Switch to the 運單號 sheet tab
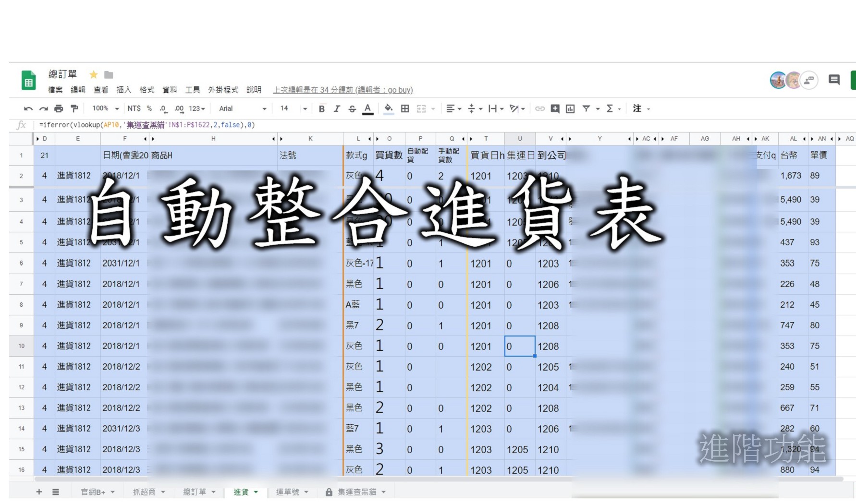856x504 pixels. point(288,492)
